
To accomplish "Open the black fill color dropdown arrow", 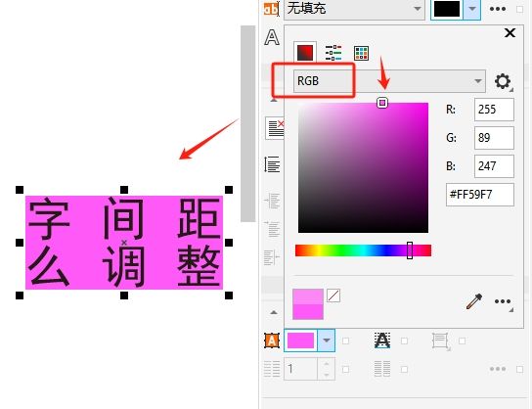I will tap(472, 9).
